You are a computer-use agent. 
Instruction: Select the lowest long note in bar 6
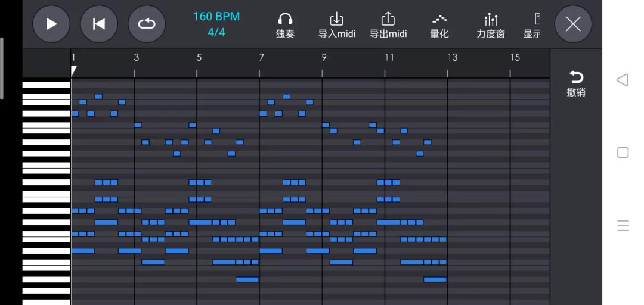[247, 279]
